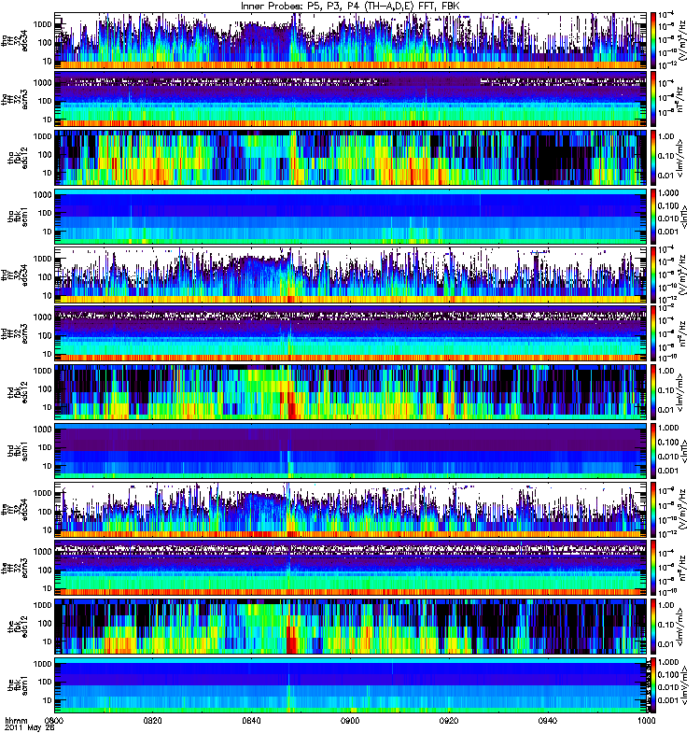
Task: Click the color bar beside thd fbk edc12 panel
Action: click(x=652, y=392)
